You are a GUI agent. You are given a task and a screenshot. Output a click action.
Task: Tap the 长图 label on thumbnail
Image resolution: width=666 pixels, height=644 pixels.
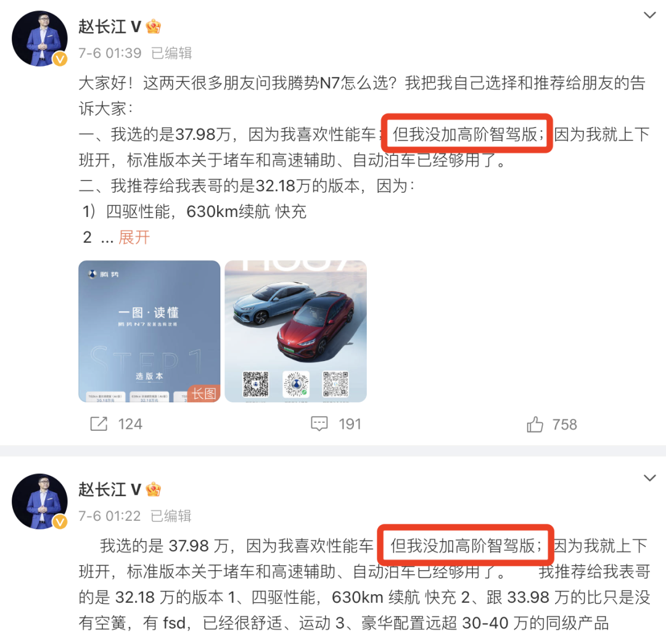[204, 394]
